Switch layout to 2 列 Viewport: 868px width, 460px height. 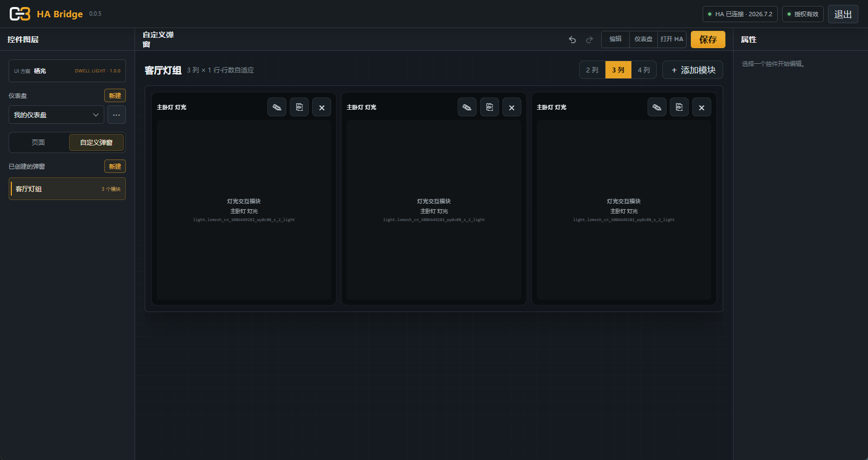[x=592, y=70]
